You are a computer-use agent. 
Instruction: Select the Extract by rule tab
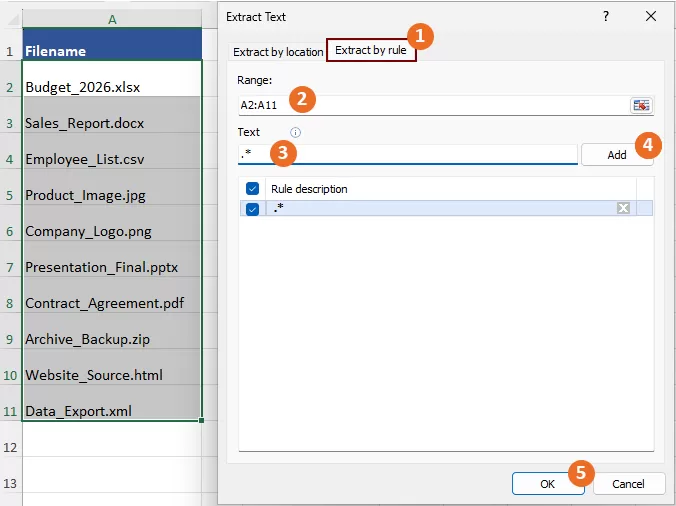click(371, 50)
